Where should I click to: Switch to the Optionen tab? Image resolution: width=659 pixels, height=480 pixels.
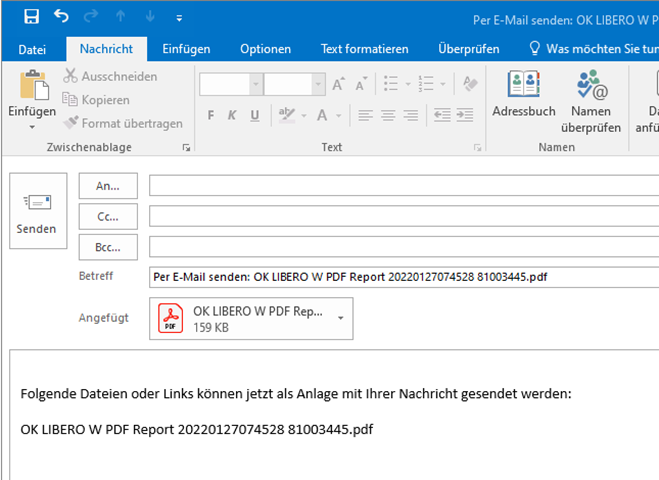point(265,49)
